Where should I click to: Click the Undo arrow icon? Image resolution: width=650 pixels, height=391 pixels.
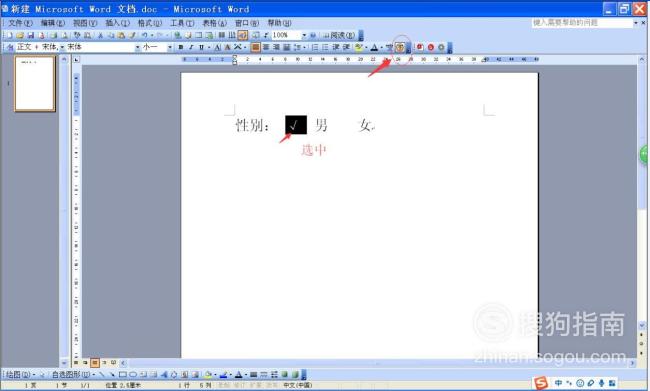tap(145, 35)
